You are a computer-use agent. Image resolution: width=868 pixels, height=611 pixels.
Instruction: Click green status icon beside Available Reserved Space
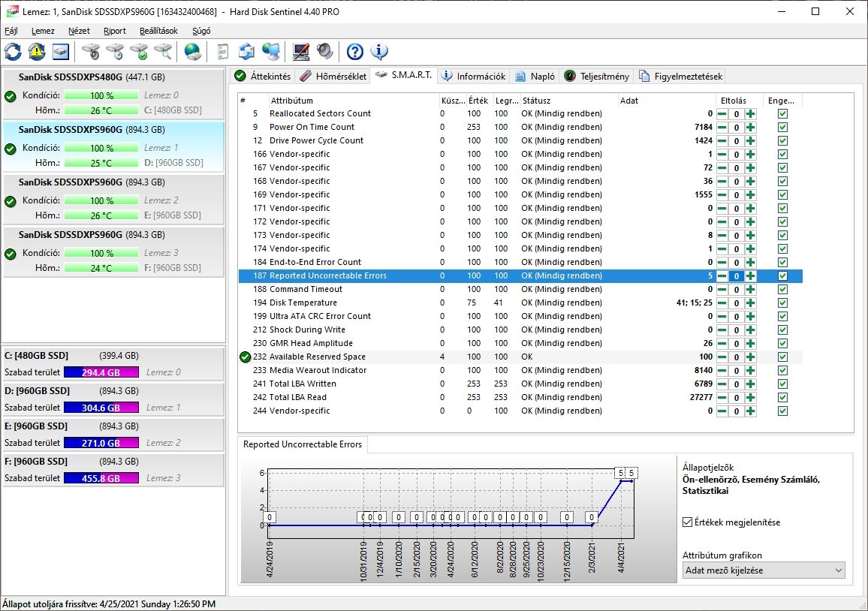(x=246, y=357)
